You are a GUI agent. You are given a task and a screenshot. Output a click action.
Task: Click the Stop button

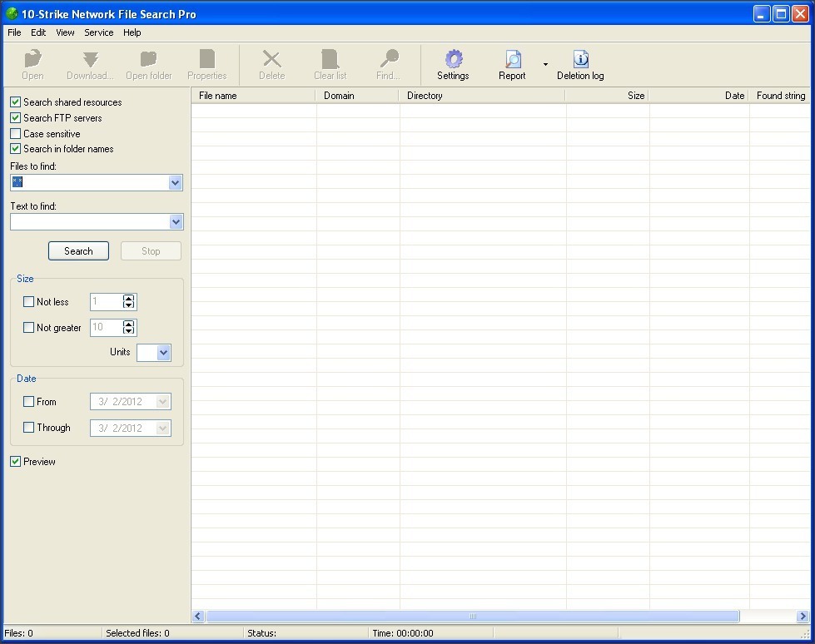(151, 250)
